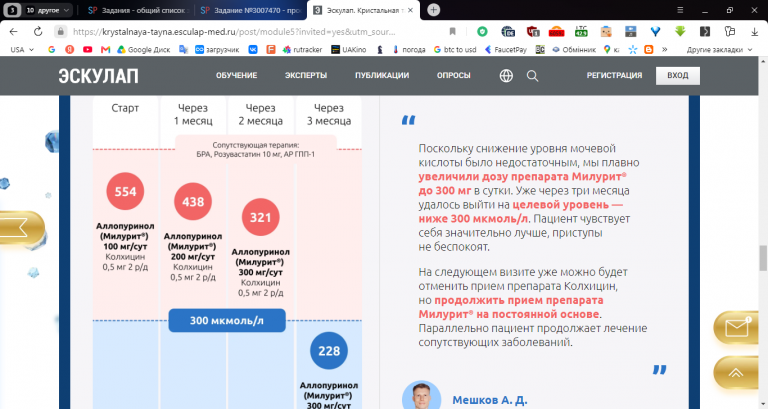The image size is (768, 409).
Task: Expand the '10 другое' tab group dropdown
Action: 48,10
